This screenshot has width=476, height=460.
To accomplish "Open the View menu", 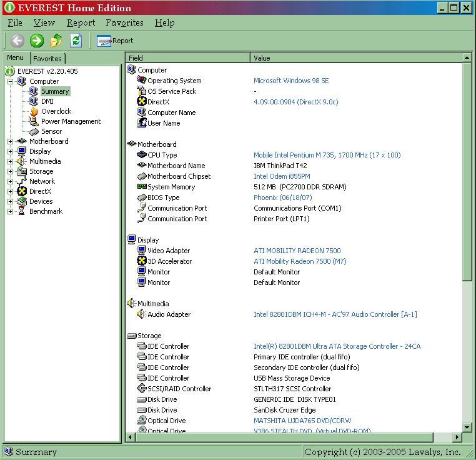I will (x=44, y=22).
